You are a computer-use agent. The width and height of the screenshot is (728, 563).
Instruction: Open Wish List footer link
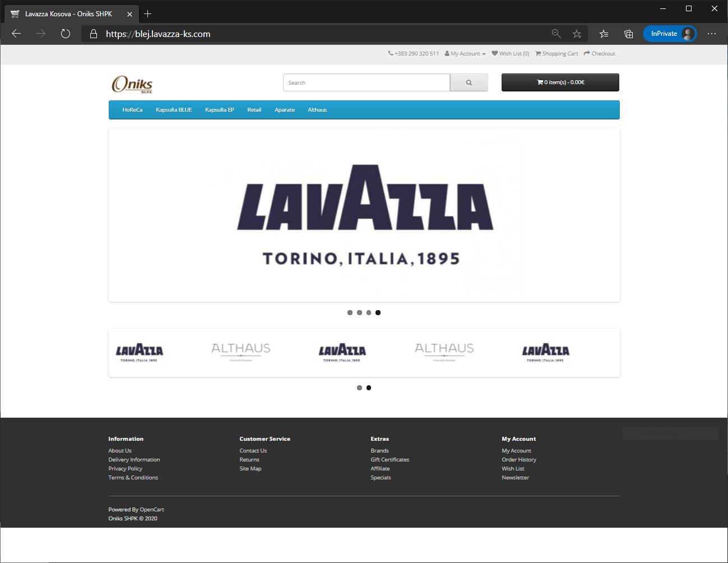[x=513, y=469]
